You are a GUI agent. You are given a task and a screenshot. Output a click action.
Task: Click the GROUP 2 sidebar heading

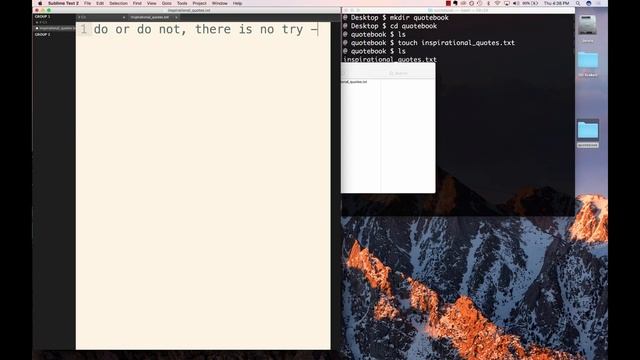[42, 35]
